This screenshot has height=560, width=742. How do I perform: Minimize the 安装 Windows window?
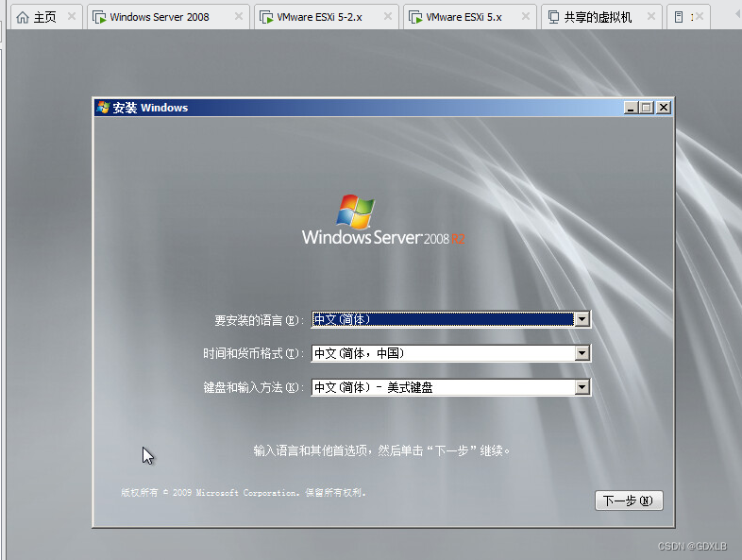click(631, 108)
